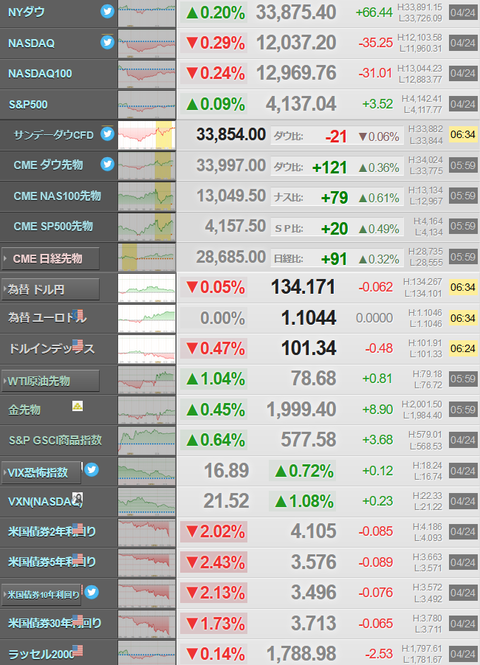
Task: Open the VIX恐怖指数 mini chart
Action: 146,471
